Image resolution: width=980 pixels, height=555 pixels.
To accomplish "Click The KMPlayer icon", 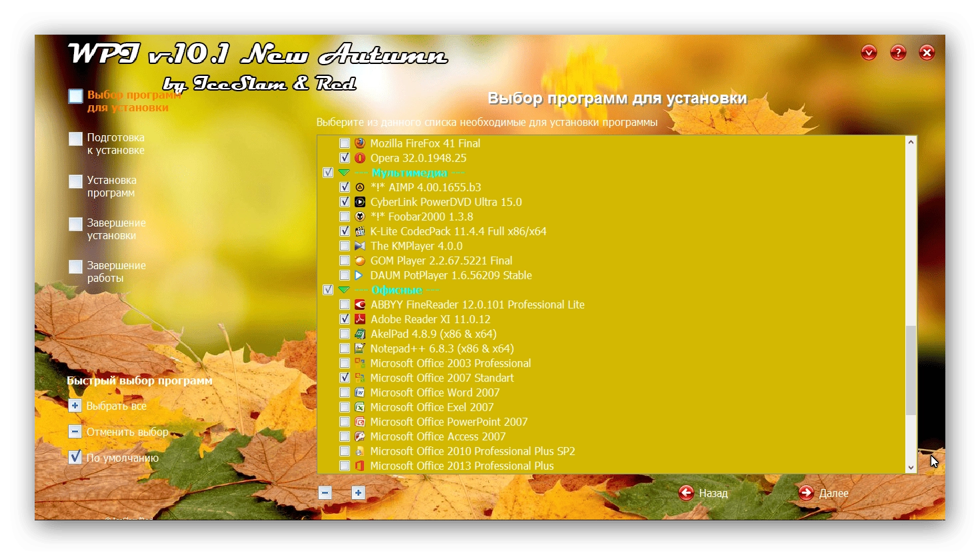I will 360,246.
